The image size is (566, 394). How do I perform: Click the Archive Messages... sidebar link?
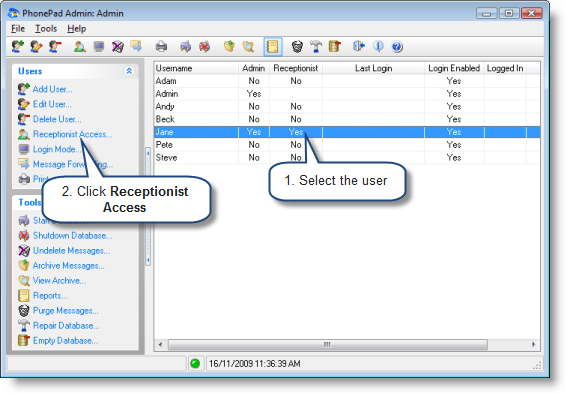click(69, 266)
